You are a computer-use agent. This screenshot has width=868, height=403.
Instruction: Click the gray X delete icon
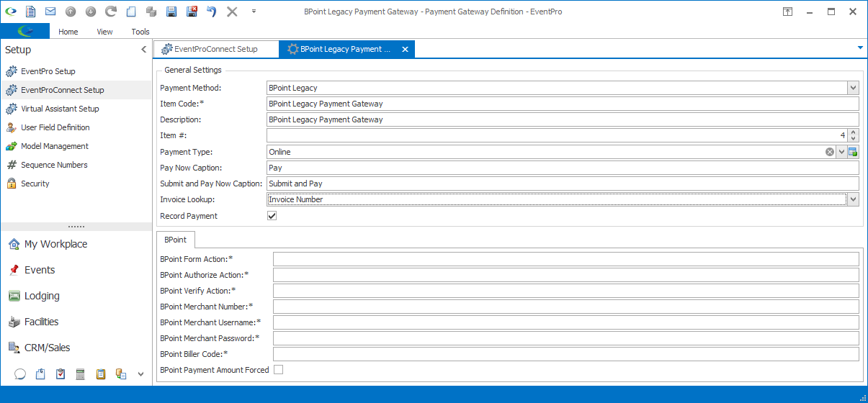[232, 12]
